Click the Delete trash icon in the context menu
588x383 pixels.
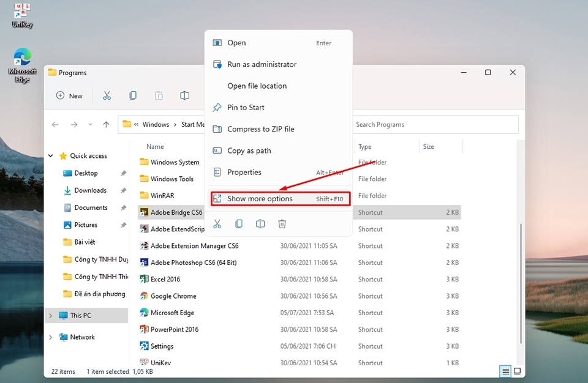282,224
